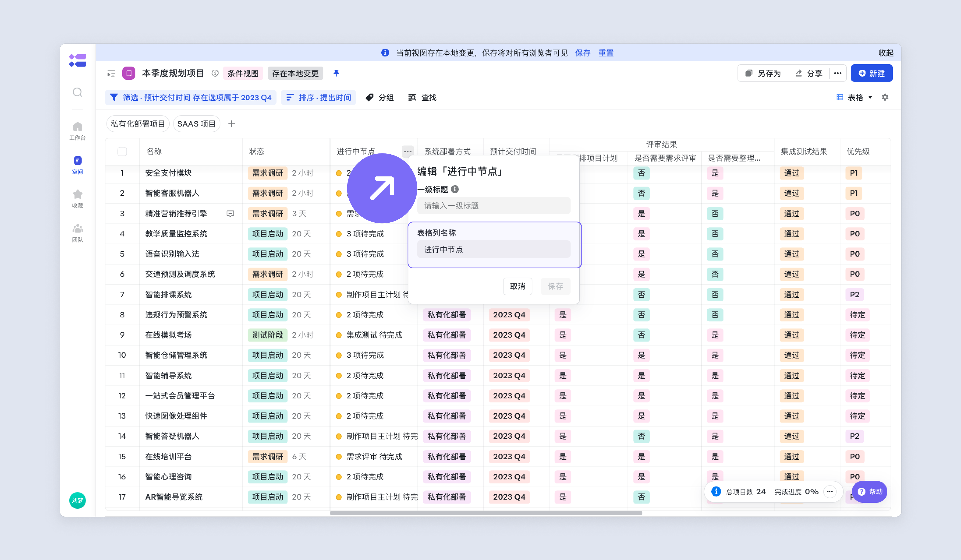Image resolution: width=961 pixels, height=560 pixels.
Task: Open the 进行中节点 column options menu
Action: pyautogui.click(x=408, y=151)
